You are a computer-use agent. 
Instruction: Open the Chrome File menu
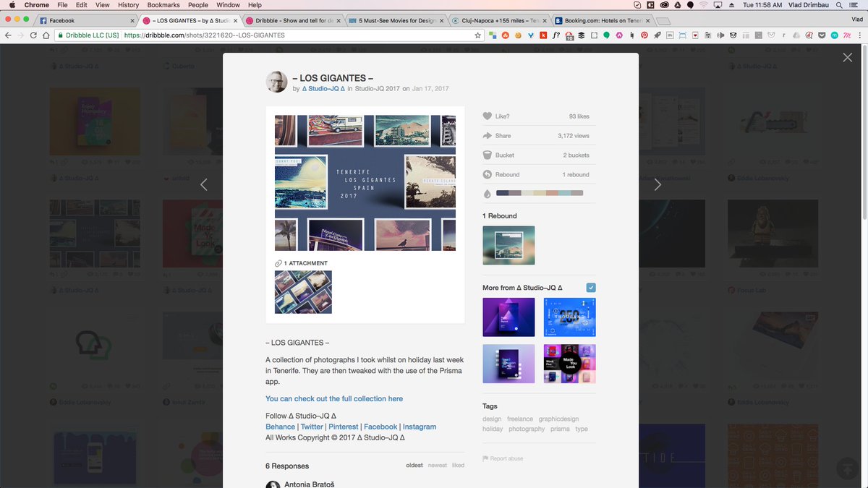[62, 5]
